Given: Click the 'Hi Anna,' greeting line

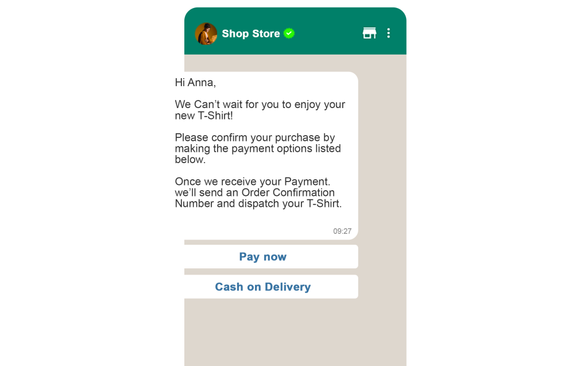Looking at the screenshot, I should click(x=195, y=83).
